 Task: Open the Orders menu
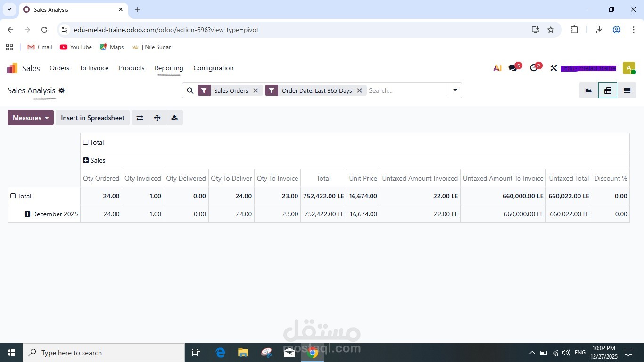point(59,68)
